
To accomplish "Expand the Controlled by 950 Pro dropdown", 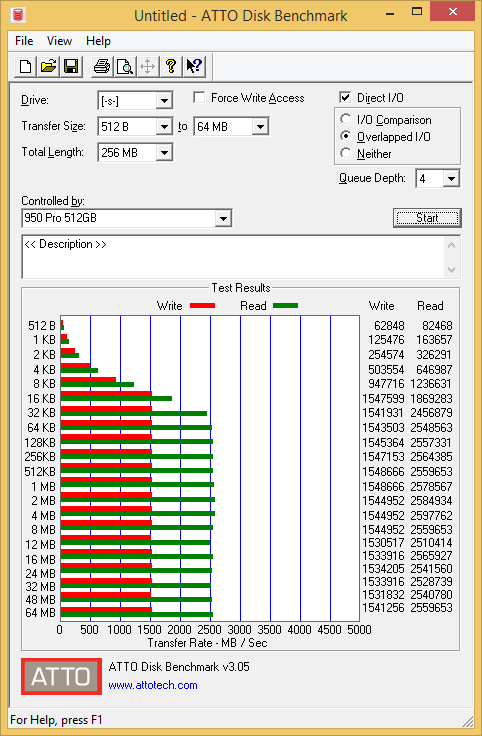I will tap(223, 218).
